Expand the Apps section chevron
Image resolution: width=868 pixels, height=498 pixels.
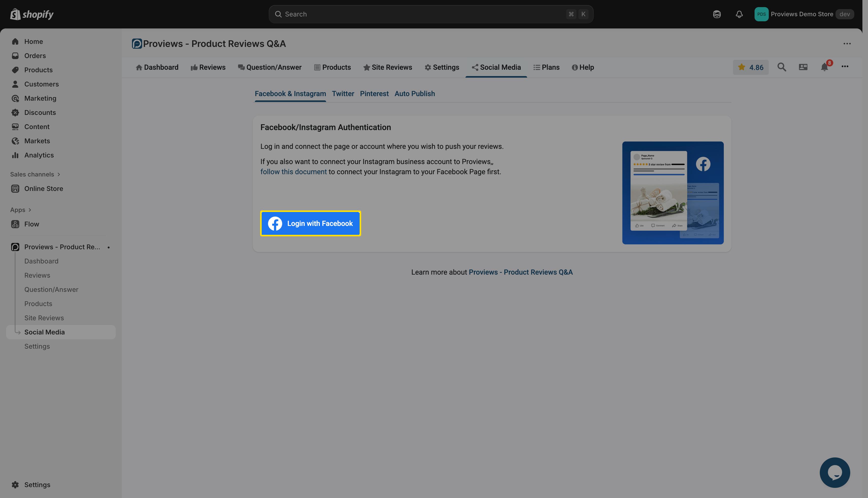[30, 210]
